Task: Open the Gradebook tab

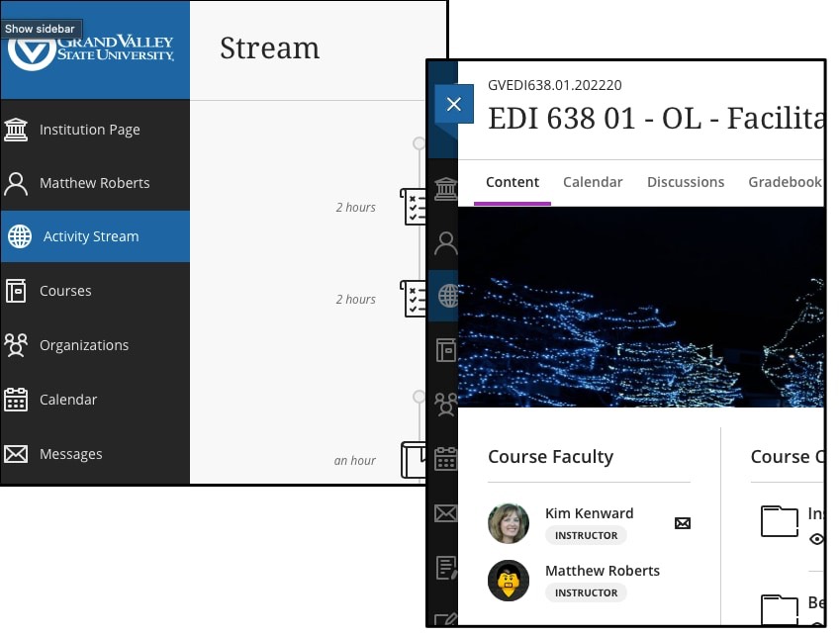Action: [x=785, y=182]
